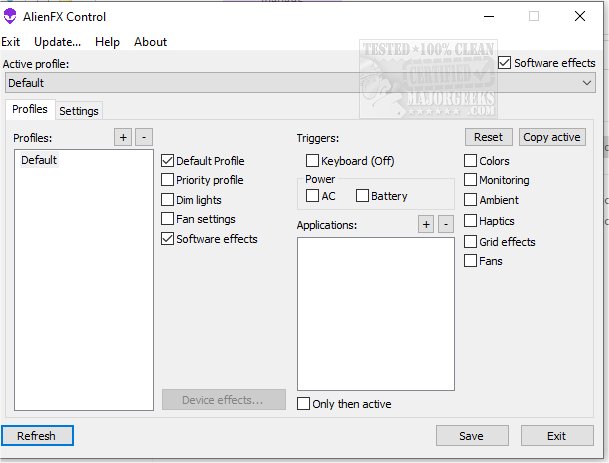
Task: Open the Help menu
Action: tap(107, 42)
